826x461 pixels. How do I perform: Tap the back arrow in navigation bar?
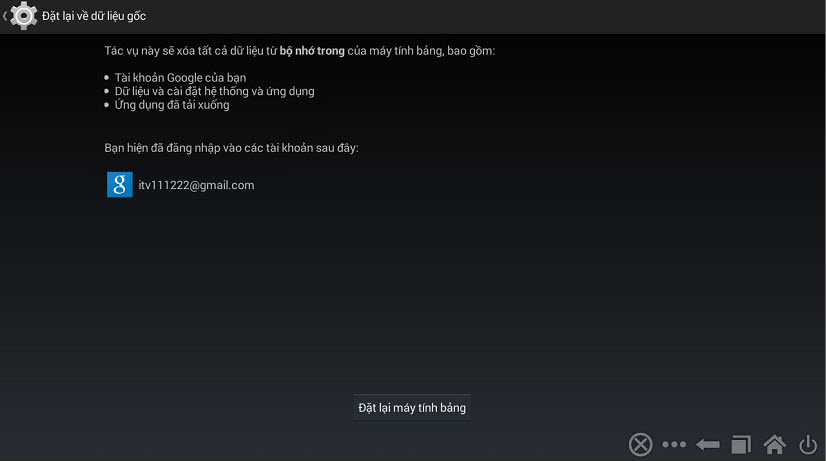tap(707, 445)
